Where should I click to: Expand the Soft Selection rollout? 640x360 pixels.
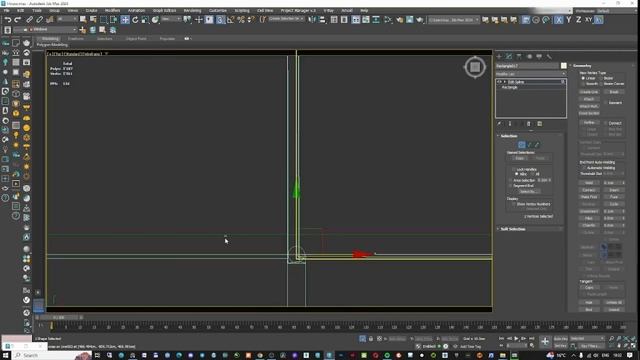(x=513, y=229)
